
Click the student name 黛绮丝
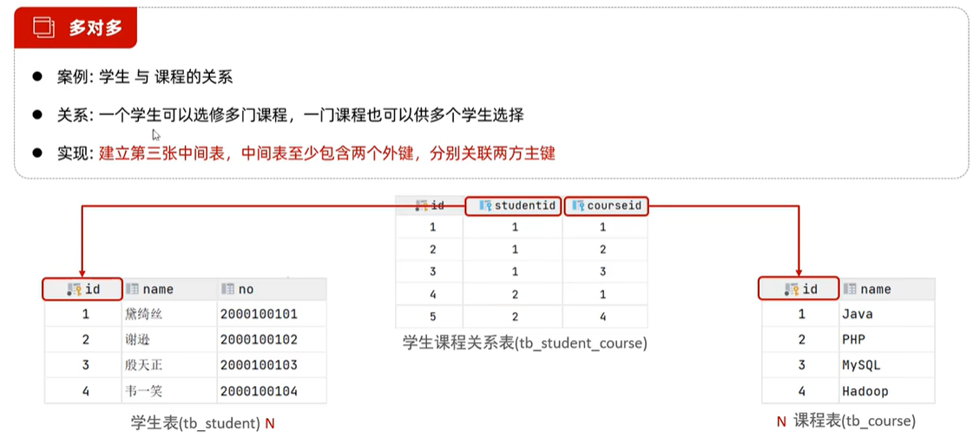coord(144,315)
